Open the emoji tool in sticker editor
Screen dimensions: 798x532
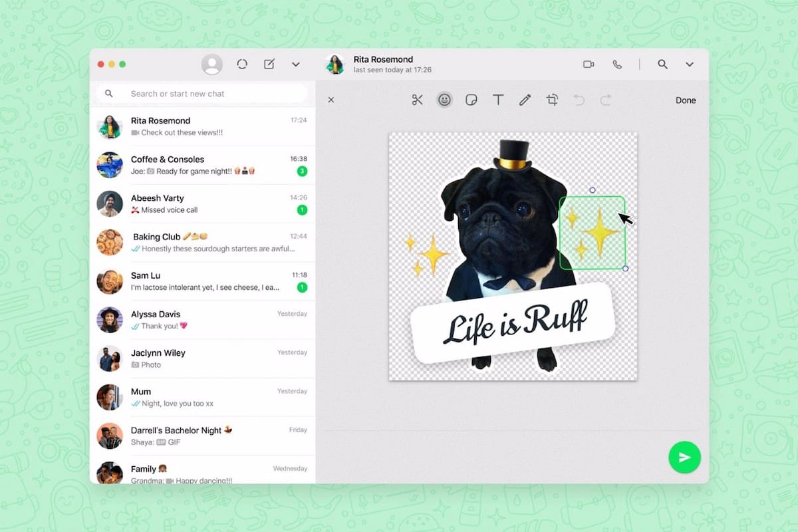point(444,100)
